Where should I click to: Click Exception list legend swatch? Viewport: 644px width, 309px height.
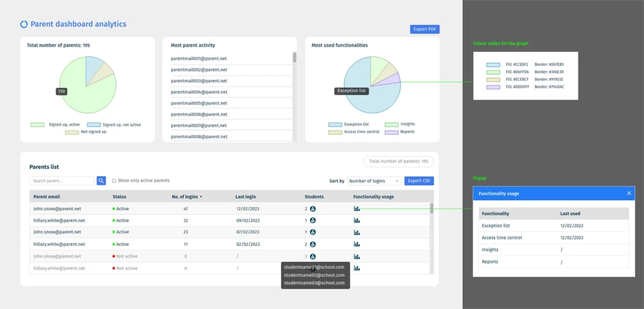(335, 124)
